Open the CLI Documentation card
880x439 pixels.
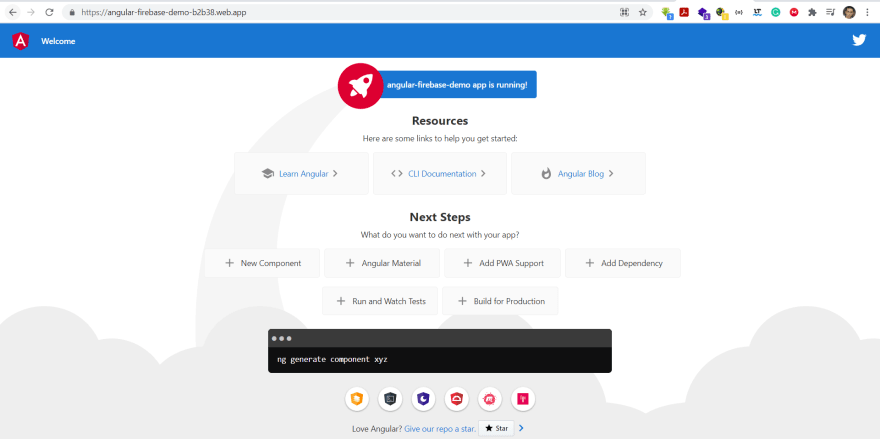tap(440, 173)
